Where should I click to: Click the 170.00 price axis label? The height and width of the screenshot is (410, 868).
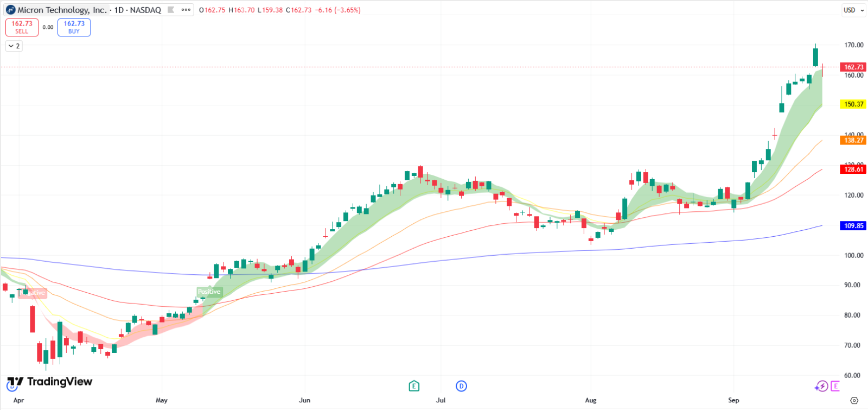point(854,45)
